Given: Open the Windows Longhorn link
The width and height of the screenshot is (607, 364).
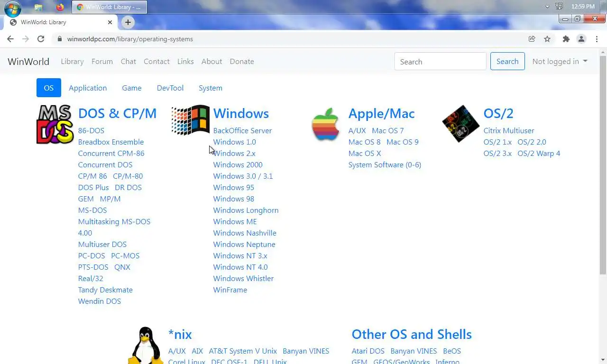Looking at the screenshot, I should coord(246,210).
